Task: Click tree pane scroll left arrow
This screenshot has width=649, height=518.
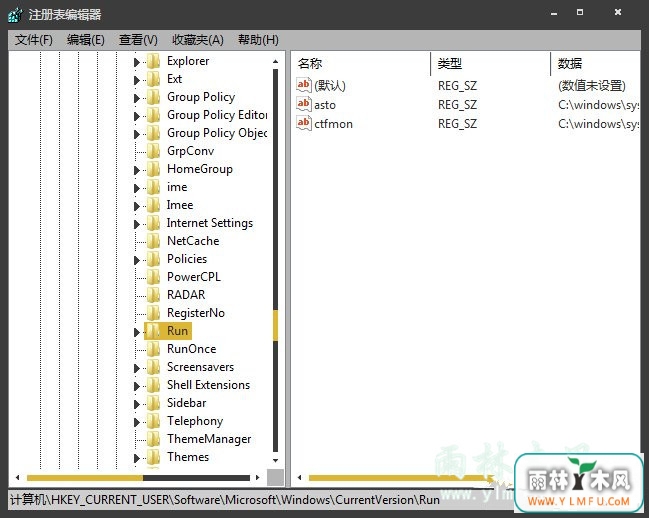Action: 17,477
